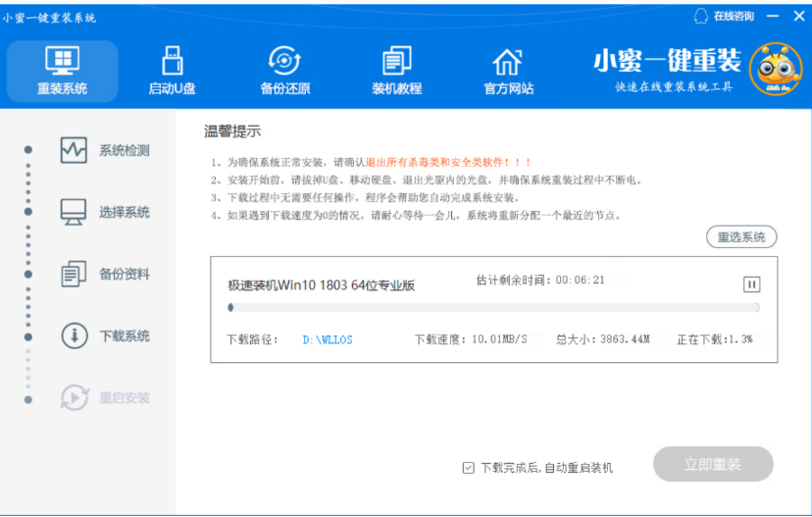Pause the download with the pause button
This screenshot has width=812, height=517.
pos(751,284)
